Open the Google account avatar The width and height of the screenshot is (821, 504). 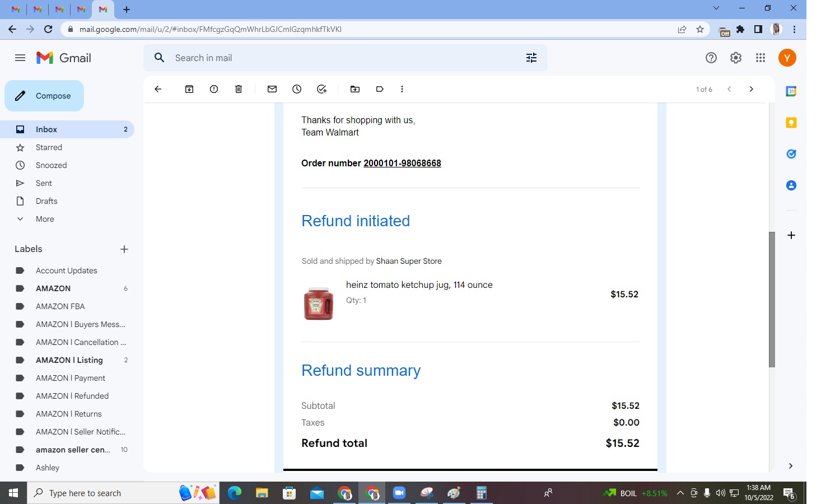coord(787,58)
